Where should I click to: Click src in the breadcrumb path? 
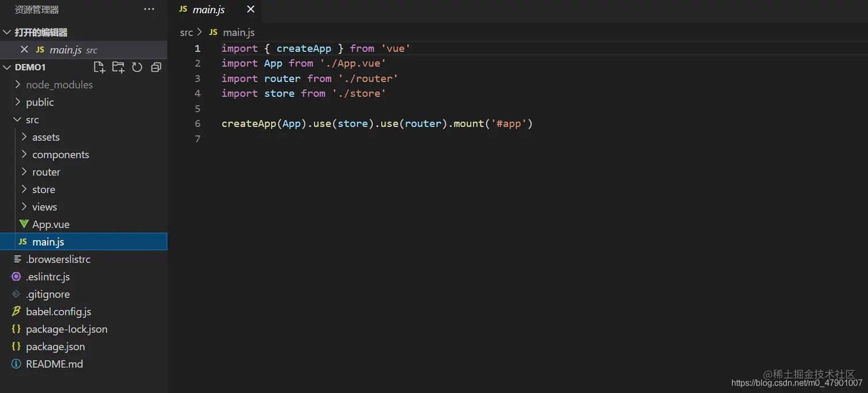[187, 33]
